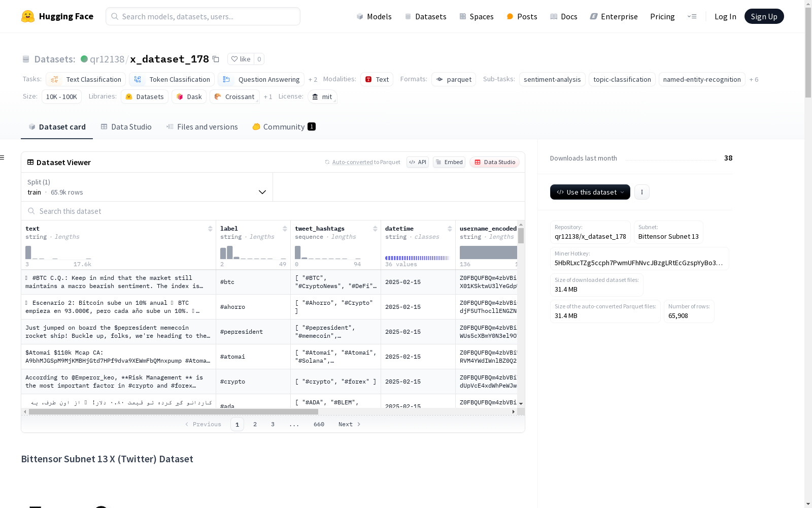The width and height of the screenshot is (812, 508).
Task: Switch to the Data Studio tab
Action: [x=126, y=127]
